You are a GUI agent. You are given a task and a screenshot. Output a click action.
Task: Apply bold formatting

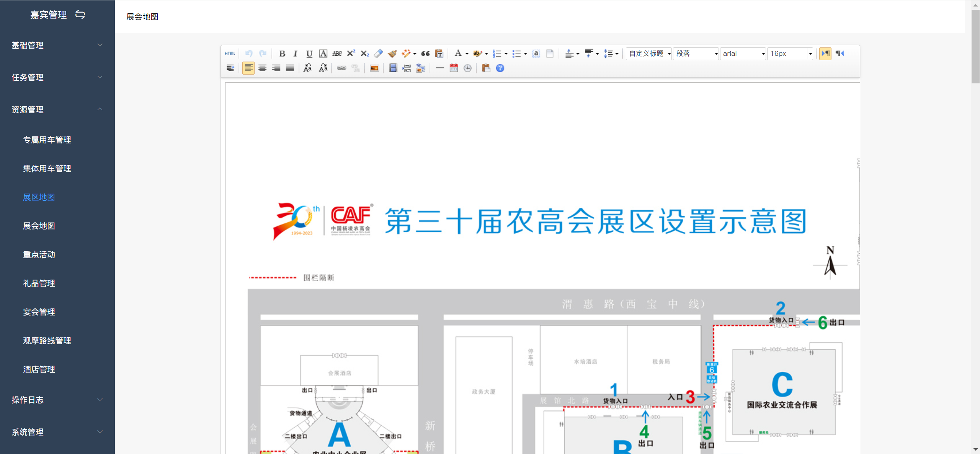pos(282,54)
